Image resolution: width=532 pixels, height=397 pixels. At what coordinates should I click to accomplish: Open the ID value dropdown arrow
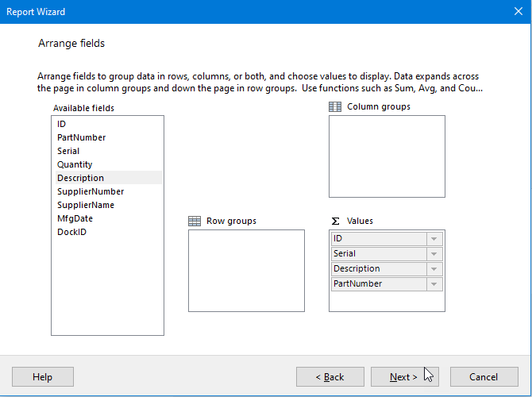pos(434,239)
